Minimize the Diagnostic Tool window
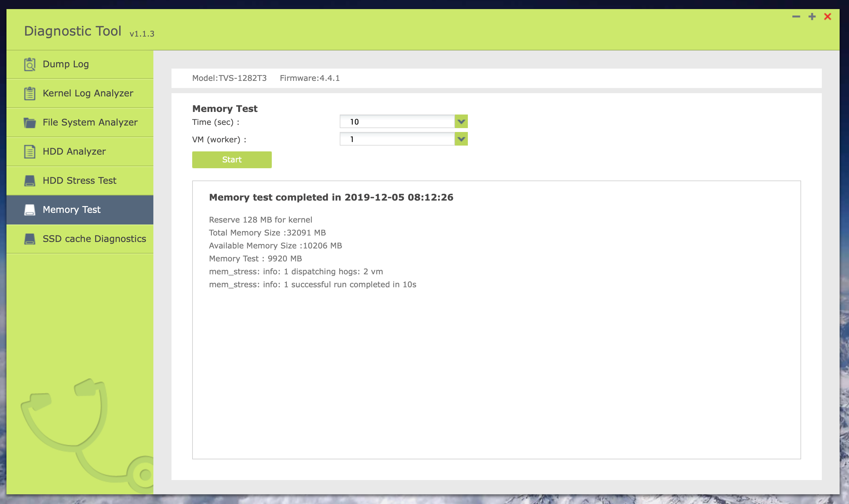Viewport: 849px width, 504px height. 796,16
